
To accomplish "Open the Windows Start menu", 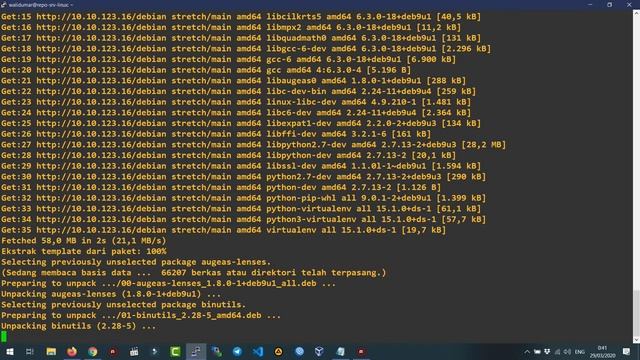I will (x=9, y=351).
